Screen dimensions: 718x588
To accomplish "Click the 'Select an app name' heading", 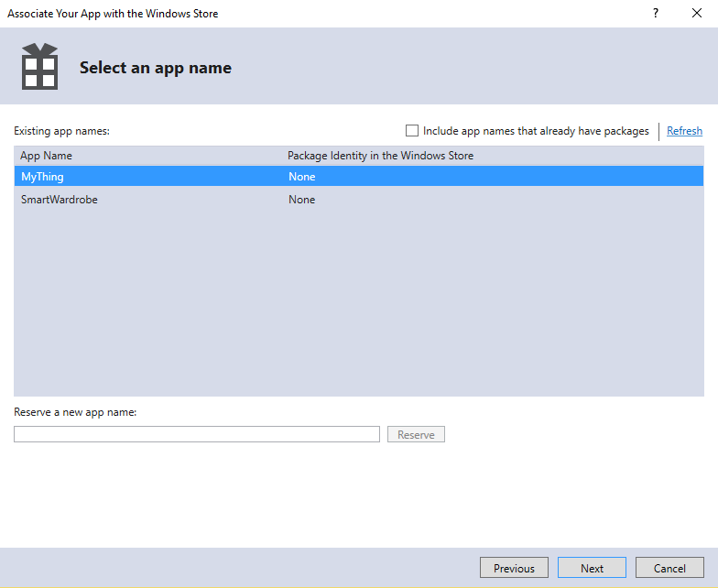I will pyautogui.click(x=156, y=68).
